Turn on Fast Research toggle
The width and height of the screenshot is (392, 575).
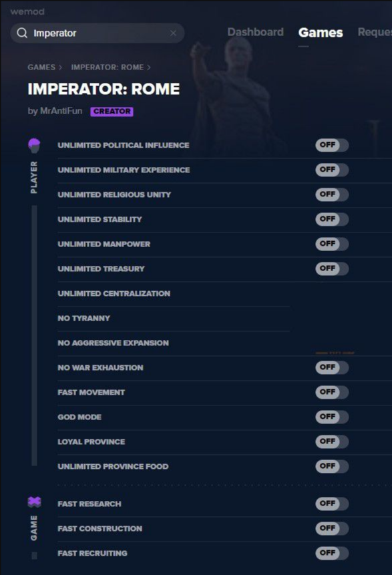(x=332, y=504)
